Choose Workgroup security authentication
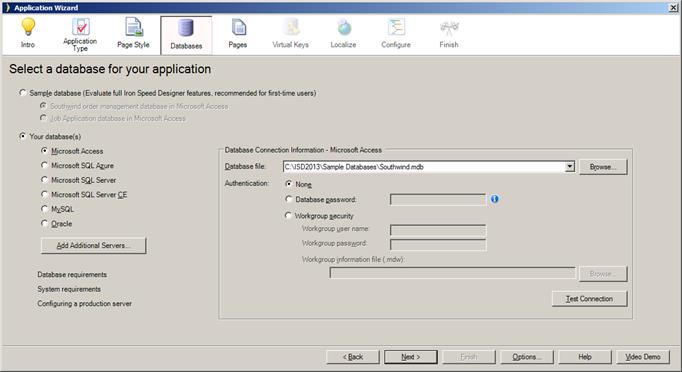This screenshot has width=682, height=372. click(x=288, y=215)
